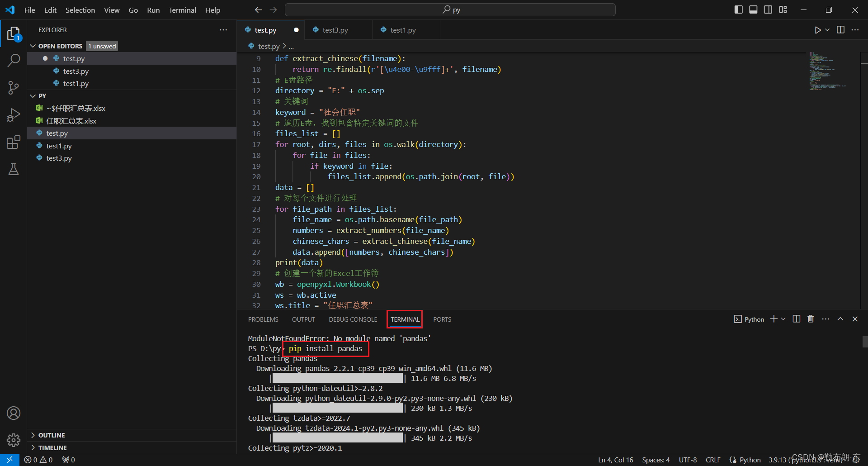Switch to the PORTS panel tab
The image size is (868, 466).
point(442,319)
